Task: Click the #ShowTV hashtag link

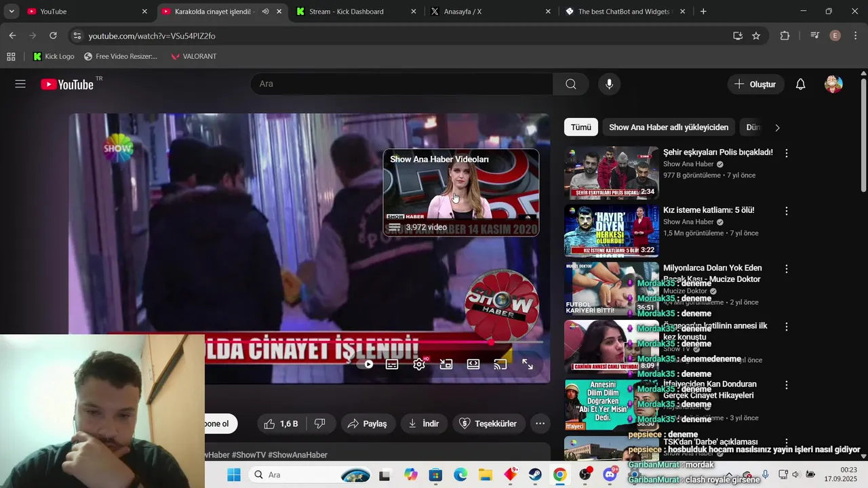Action: pyautogui.click(x=248, y=455)
